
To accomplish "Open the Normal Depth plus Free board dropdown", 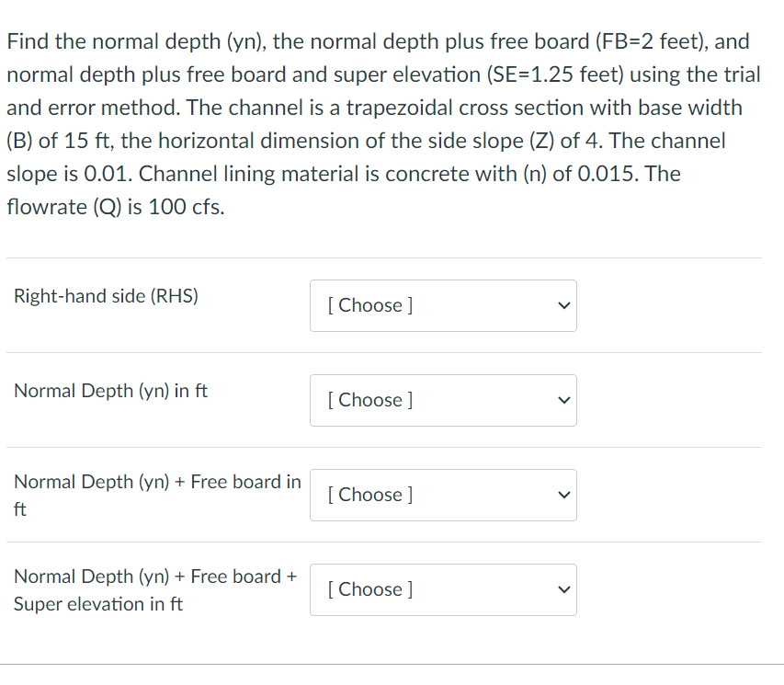I will tap(443, 495).
